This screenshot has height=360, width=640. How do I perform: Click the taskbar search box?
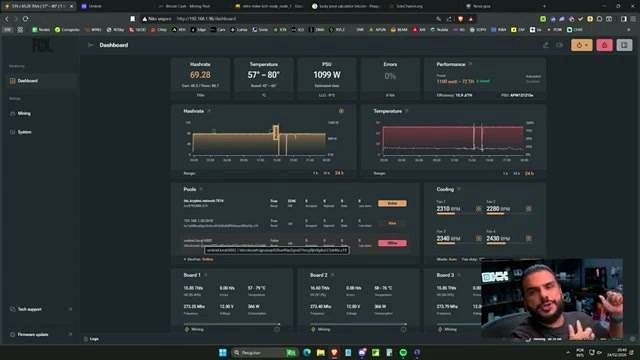click(x=264, y=352)
